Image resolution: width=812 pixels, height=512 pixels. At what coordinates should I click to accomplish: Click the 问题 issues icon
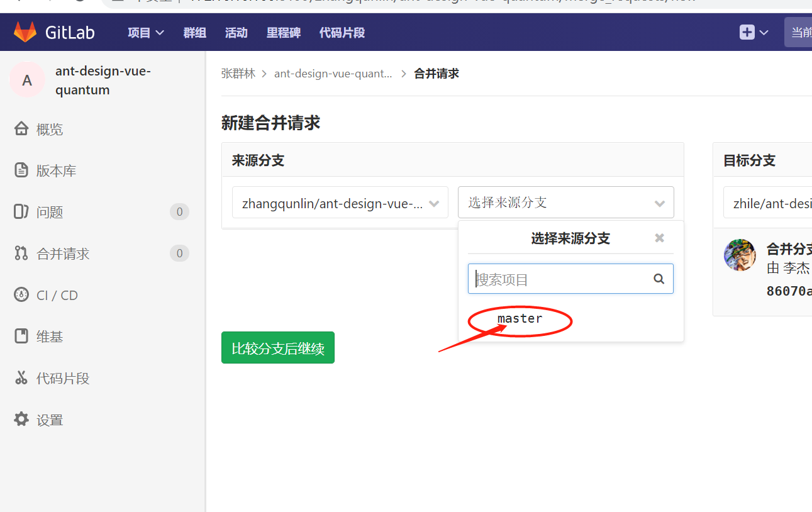(x=21, y=212)
